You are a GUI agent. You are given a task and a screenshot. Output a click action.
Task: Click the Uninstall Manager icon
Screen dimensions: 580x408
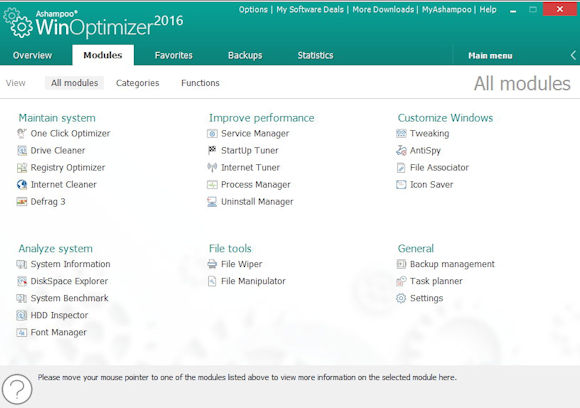click(x=212, y=202)
